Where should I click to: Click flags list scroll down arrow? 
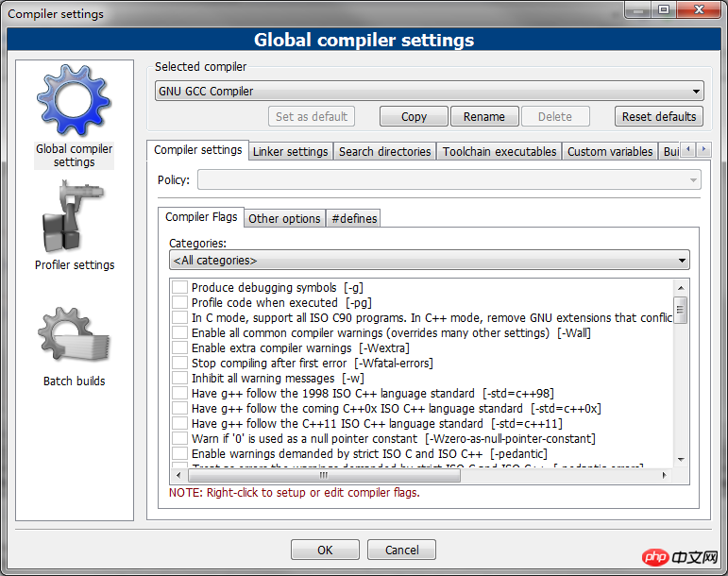(681, 460)
